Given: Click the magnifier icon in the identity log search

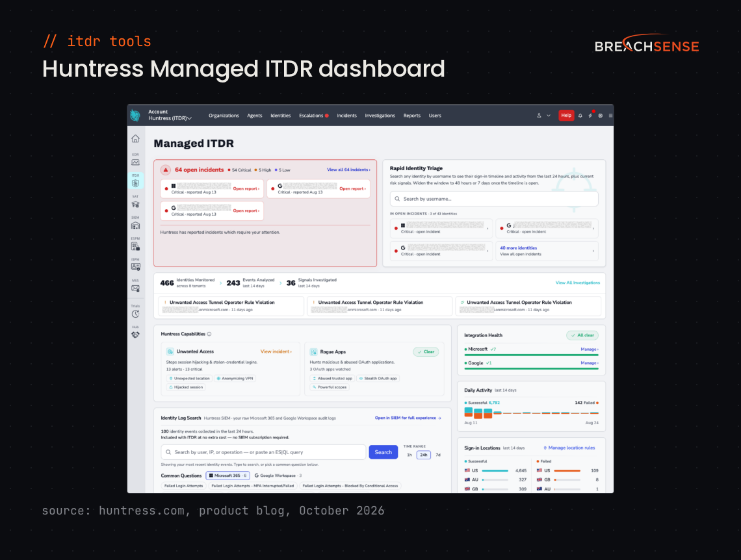Looking at the screenshot, I should pos(168,452).
